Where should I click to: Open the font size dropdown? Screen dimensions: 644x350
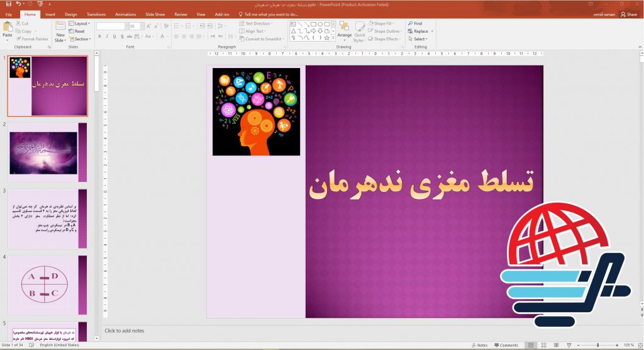click(x=142, y=26)
